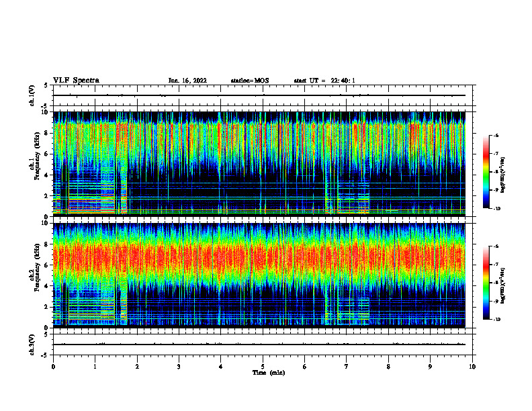Click the "2" tick on the Time axis
This screenshot has height=411, width=532.
point(137,367)
